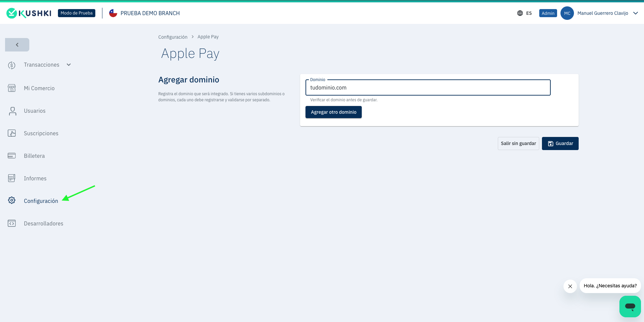Open the Manuel Guerrero Clavijo account dropdown
The width and height of the screenshot is (644, 322).
click(603, 13)
